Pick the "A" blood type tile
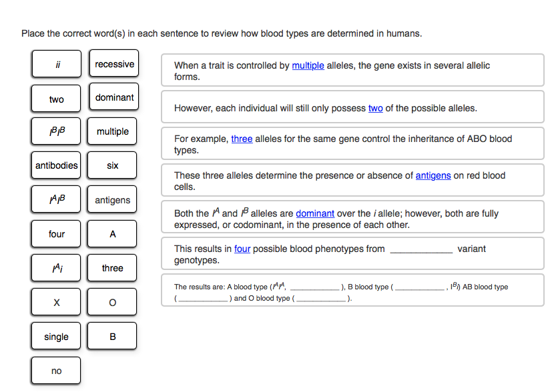This screenshot has height=392, width=560. (111, 233)
